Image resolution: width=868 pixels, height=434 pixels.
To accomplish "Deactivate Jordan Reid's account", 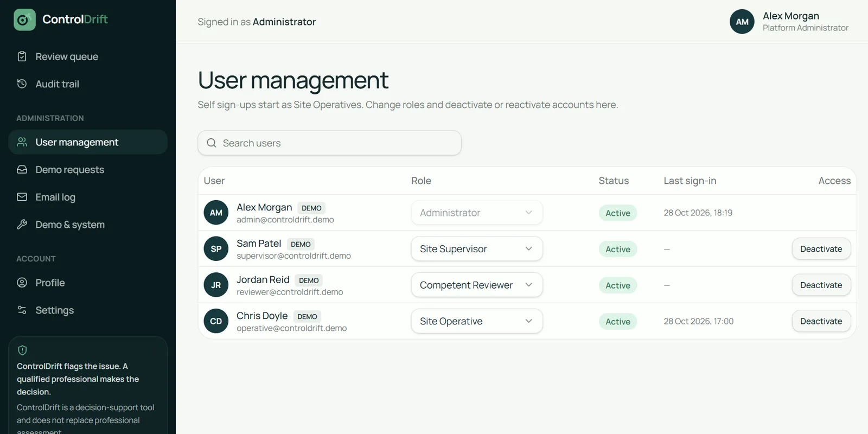I will pos(821,285).
